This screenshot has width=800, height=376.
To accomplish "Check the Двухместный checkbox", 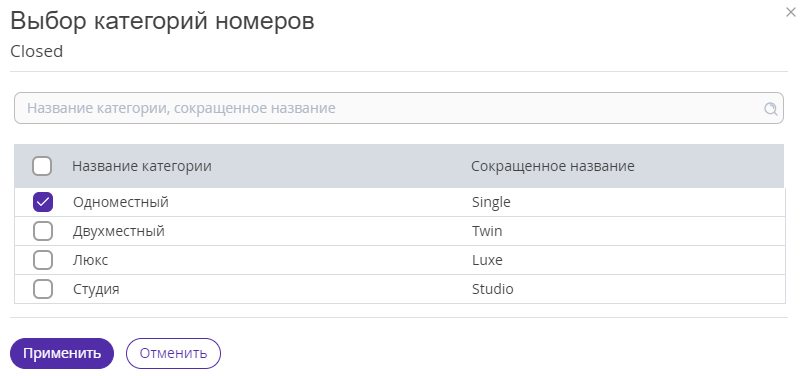I will [x=43, y=231].
